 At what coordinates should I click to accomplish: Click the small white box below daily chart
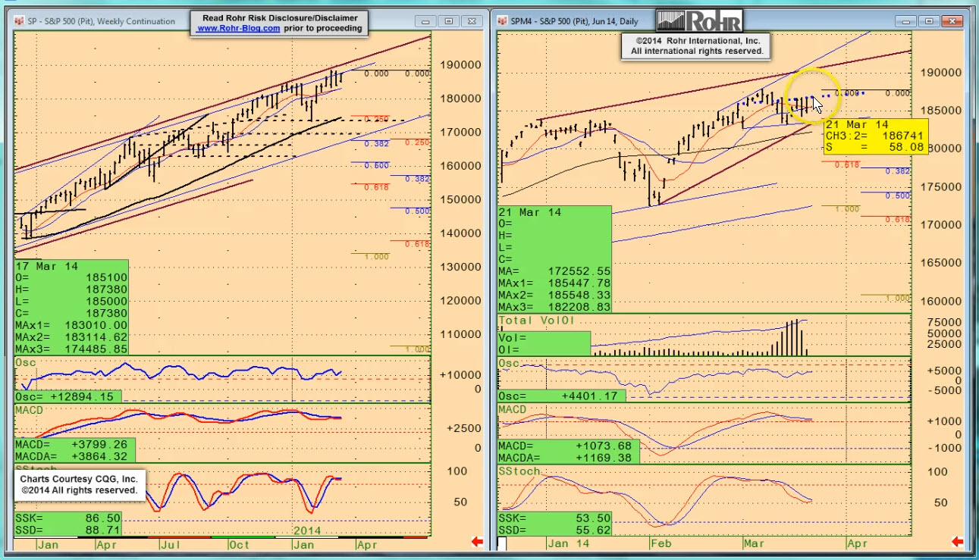click(502, 544)
